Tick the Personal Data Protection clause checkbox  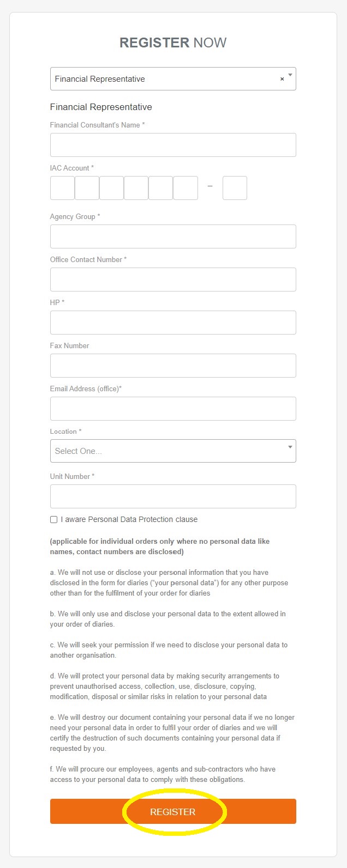pos(53,520)
